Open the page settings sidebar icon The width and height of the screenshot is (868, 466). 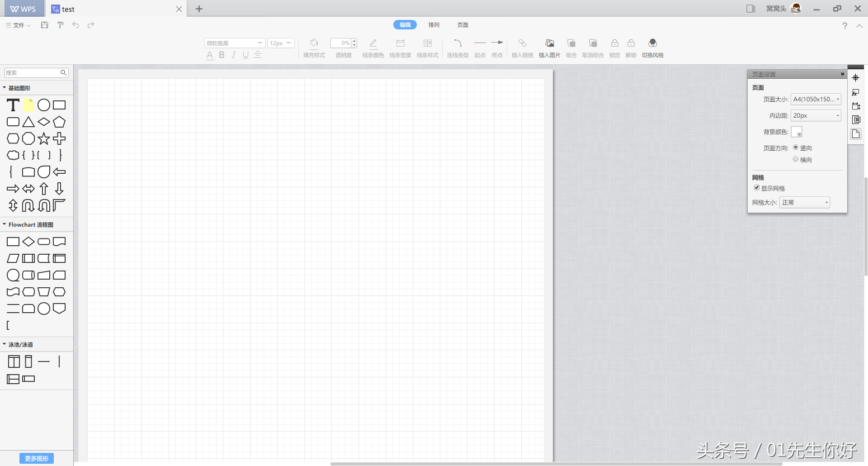coord(855,134)
